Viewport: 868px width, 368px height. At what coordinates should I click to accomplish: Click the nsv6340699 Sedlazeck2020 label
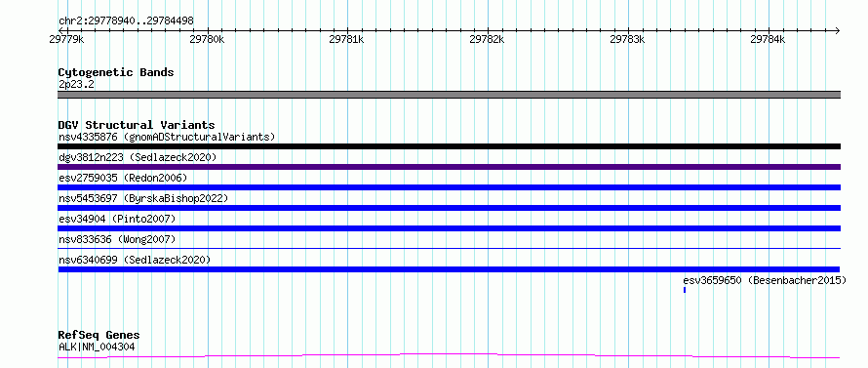pyautogui.click(x=135, y=260)
